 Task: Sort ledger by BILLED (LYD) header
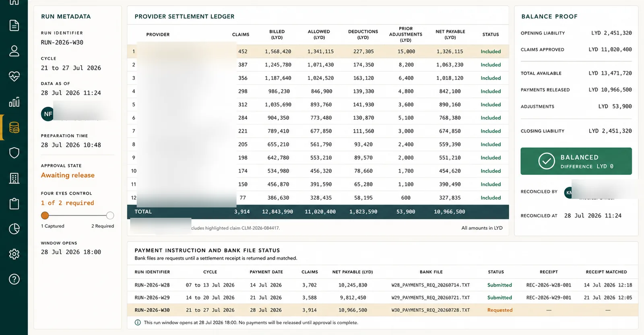pyautogui.click(x=277, y=35)
